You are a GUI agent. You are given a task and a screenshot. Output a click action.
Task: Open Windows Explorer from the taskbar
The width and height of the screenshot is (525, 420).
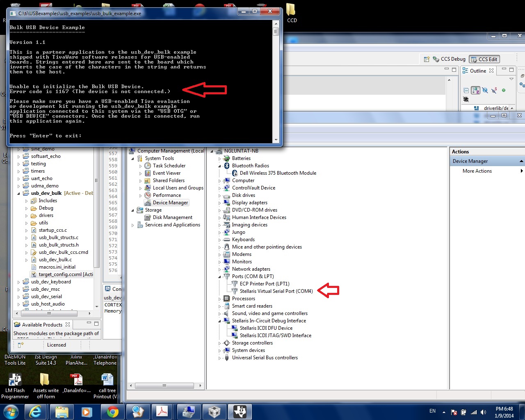tap(62, 412)
